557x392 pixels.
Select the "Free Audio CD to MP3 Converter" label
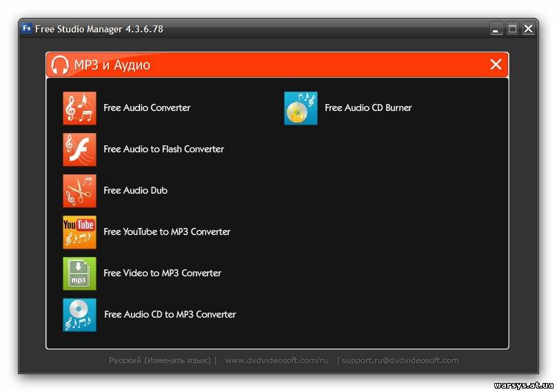(x=170, y=314)
